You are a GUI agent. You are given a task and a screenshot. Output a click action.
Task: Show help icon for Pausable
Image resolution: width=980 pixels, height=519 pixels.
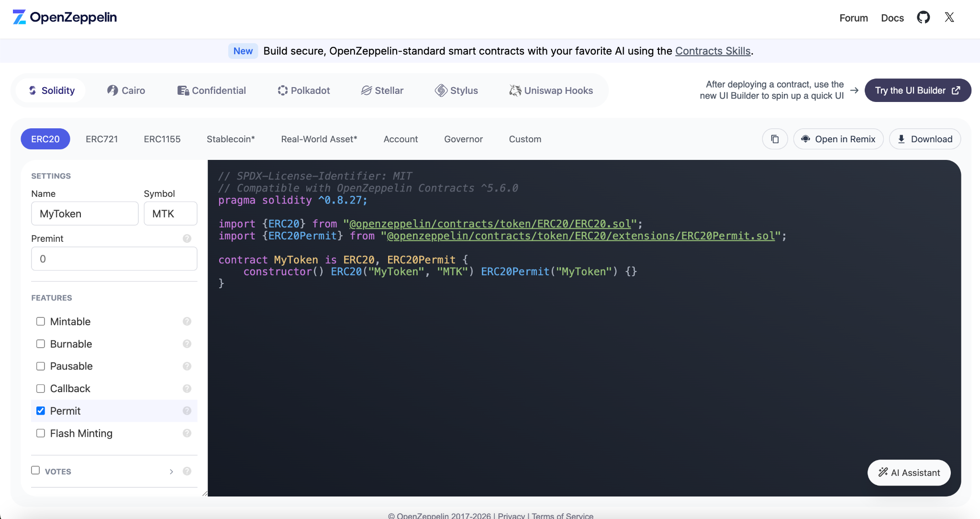click(x=187, y=366)
